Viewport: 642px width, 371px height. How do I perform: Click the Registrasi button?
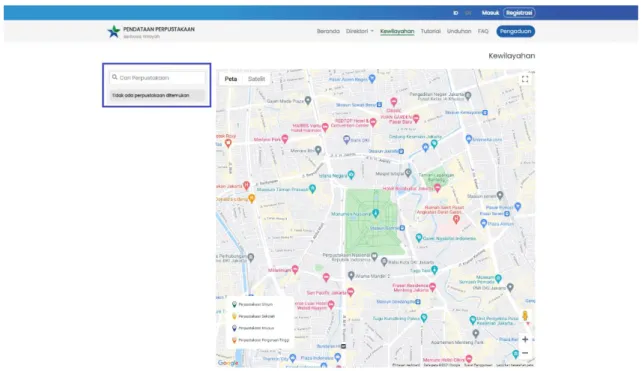[x=519, y=13]
